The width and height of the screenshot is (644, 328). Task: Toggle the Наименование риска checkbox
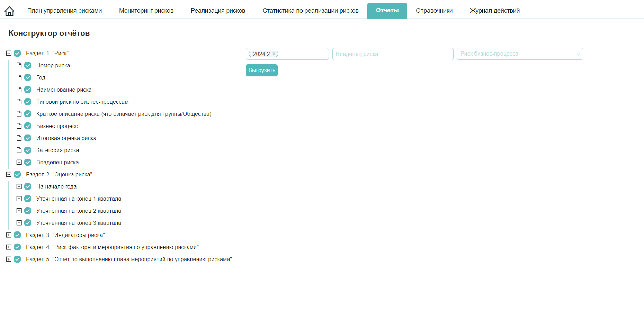(x=28, y=90)
